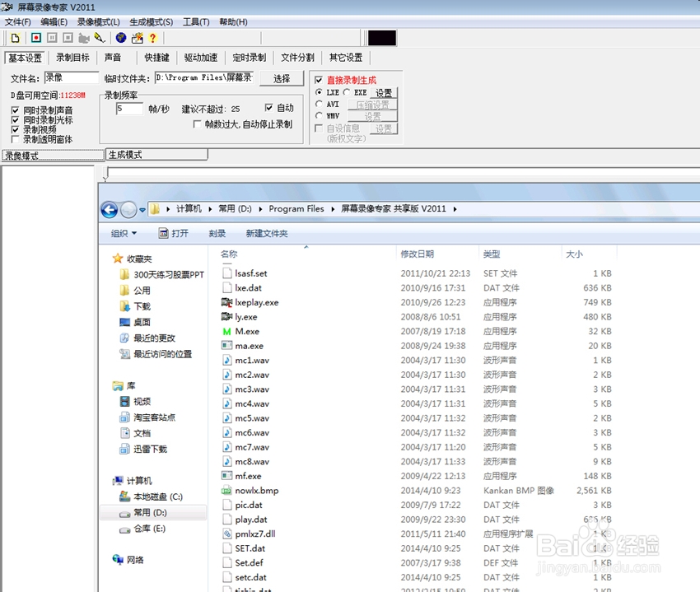Click the Explorer forward arrow button
Image resolution: width=700 pixels, height=592 pixels.
[x=128, y=209]
